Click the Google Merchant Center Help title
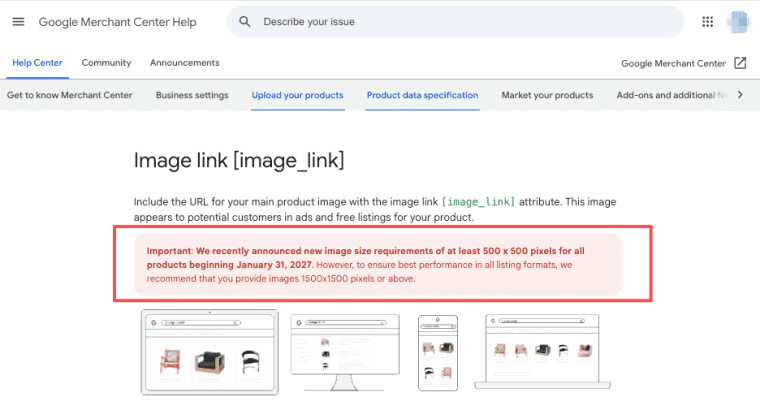760x414 pixels. pos(117,22)
